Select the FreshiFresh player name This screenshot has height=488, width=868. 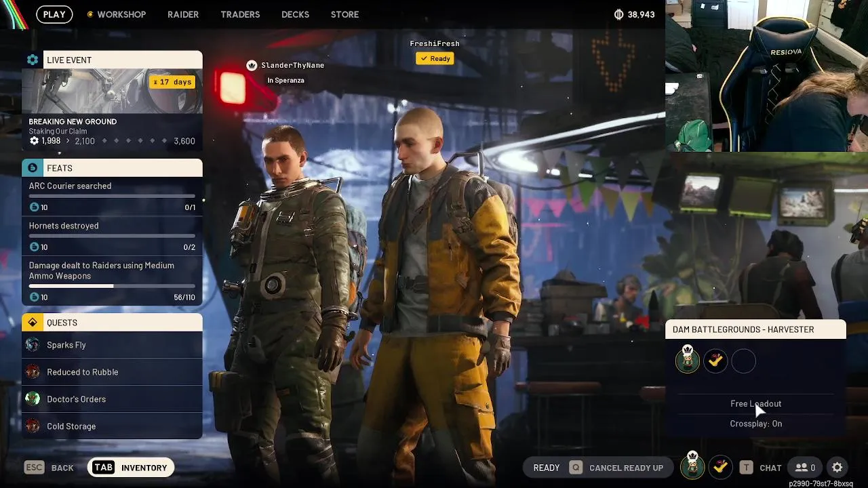[x=435, y=43]
